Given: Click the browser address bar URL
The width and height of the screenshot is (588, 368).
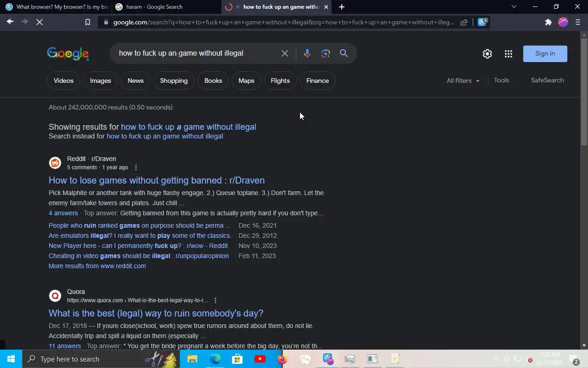Looking at the screenshot, I should [284, 22].
